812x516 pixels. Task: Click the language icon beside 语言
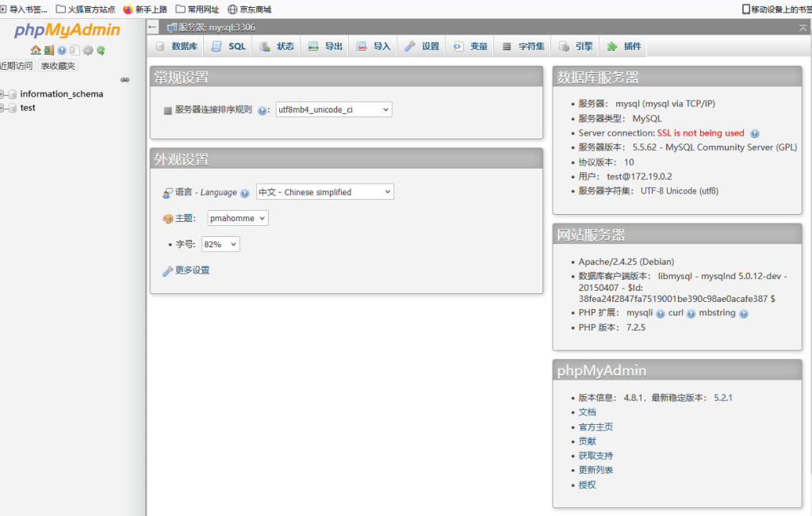(x=167, y=193)
